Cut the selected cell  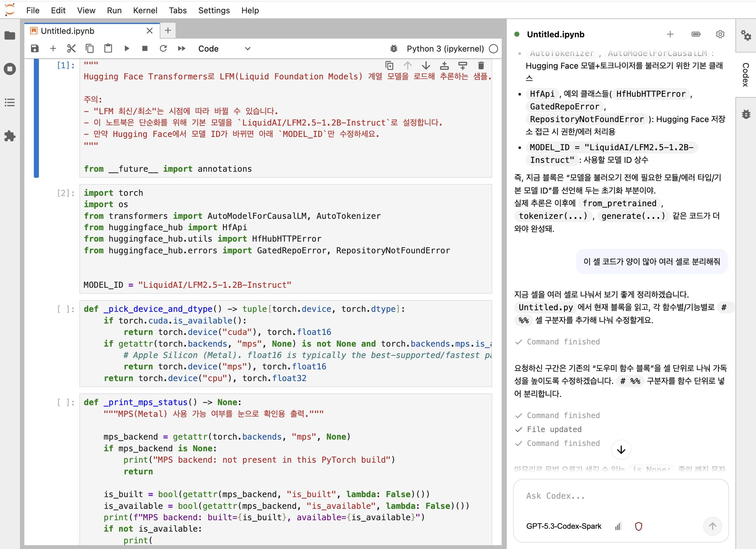point(71,49)
